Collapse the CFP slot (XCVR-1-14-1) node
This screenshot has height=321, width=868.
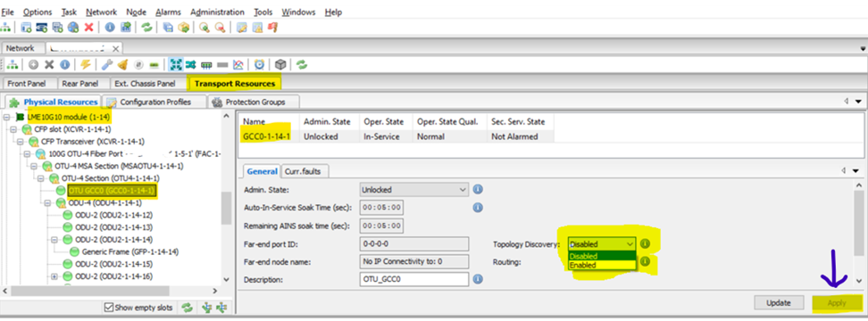13,129
